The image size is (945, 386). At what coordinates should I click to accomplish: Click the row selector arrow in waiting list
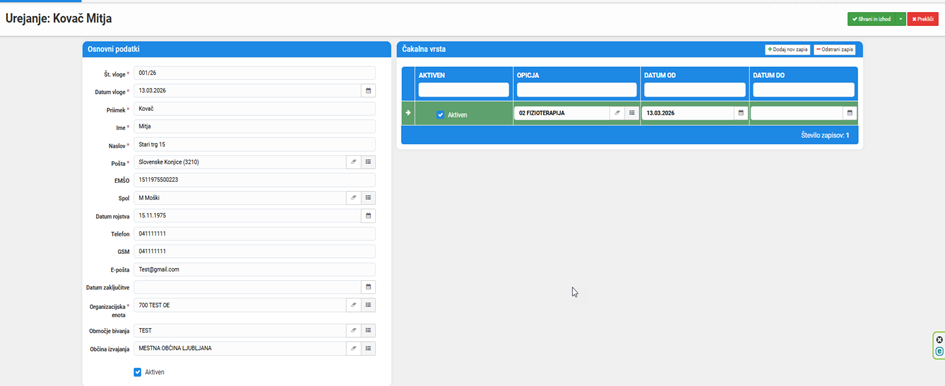click(408, 113)
